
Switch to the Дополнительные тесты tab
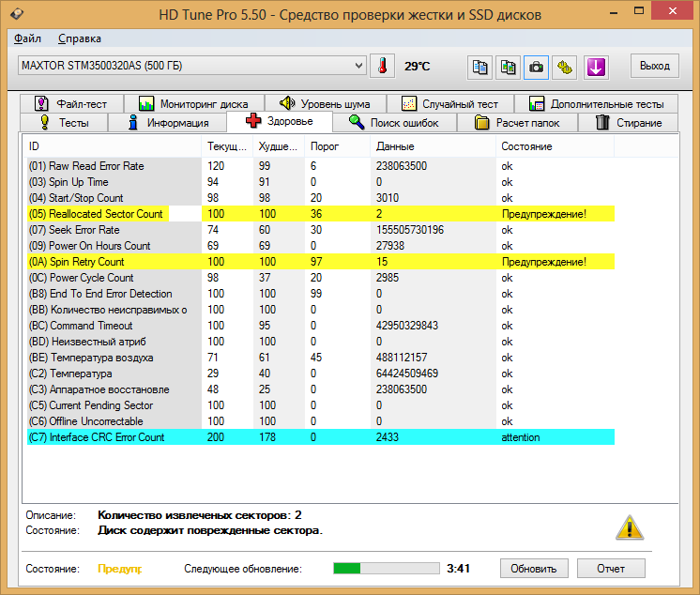[x=597, y=103]
